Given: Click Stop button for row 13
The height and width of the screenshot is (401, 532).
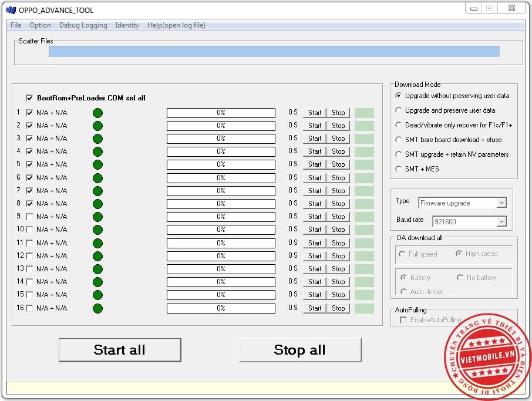Looking at the screenshot, I should pyautogui.click(x=338, y=269).
